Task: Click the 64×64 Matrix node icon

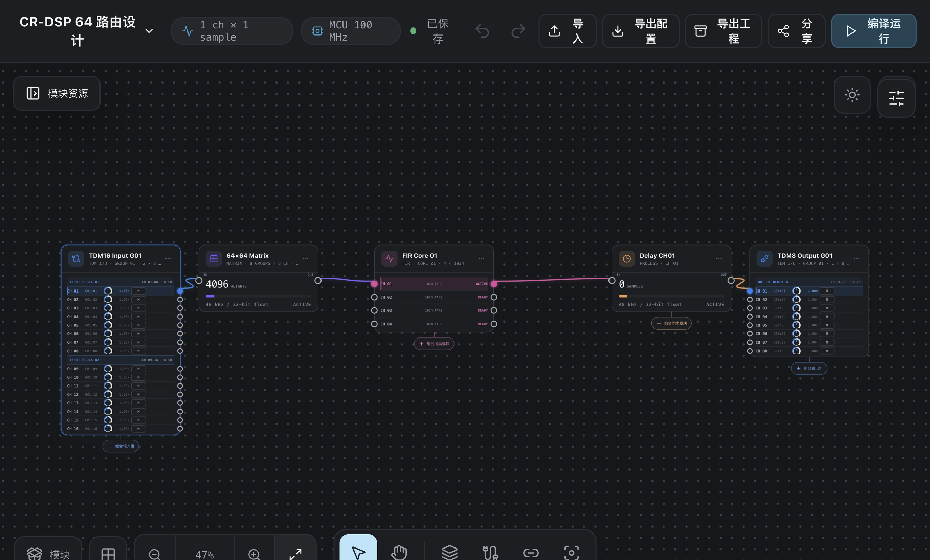Action: (x=214, y=259)
